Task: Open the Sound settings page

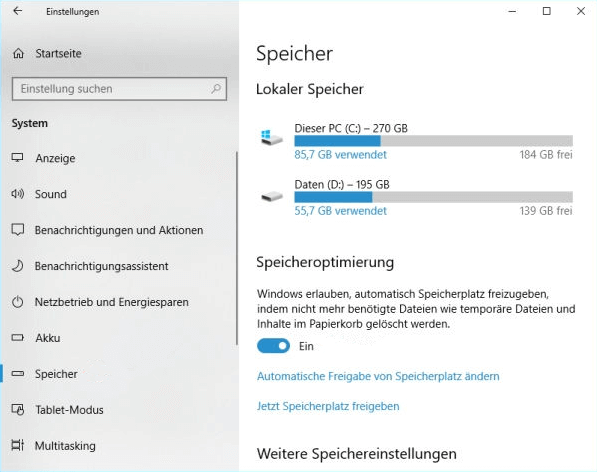Action: point(51,194)
